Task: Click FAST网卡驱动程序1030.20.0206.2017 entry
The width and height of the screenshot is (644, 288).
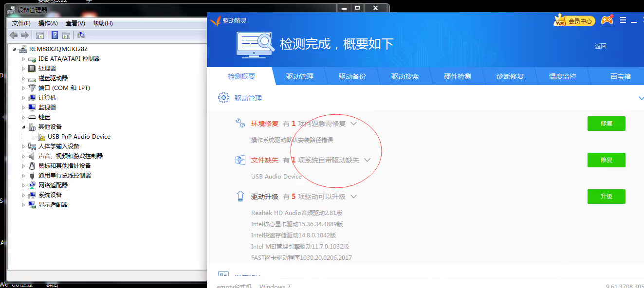Action: pyautogui.click(x=301, y=258)
